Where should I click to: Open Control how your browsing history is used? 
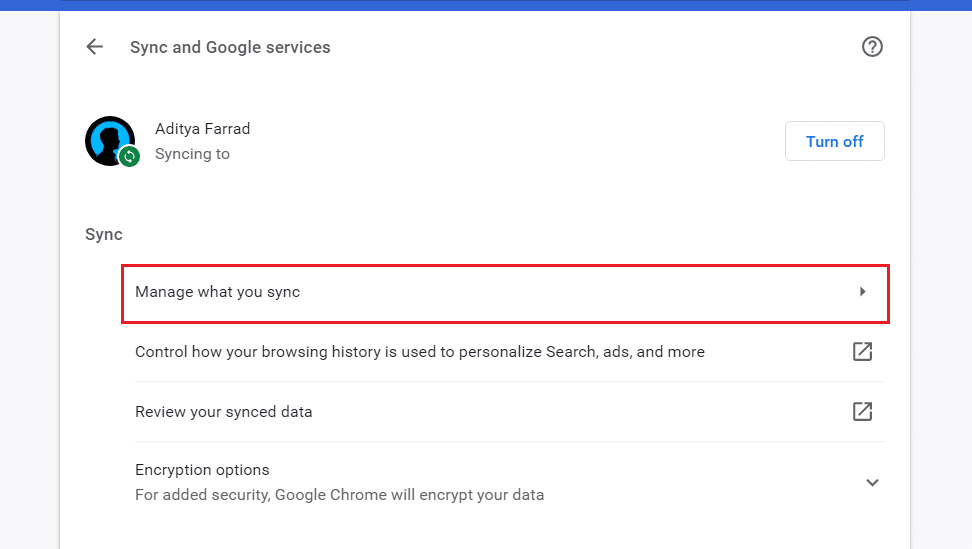pos(420,352)
